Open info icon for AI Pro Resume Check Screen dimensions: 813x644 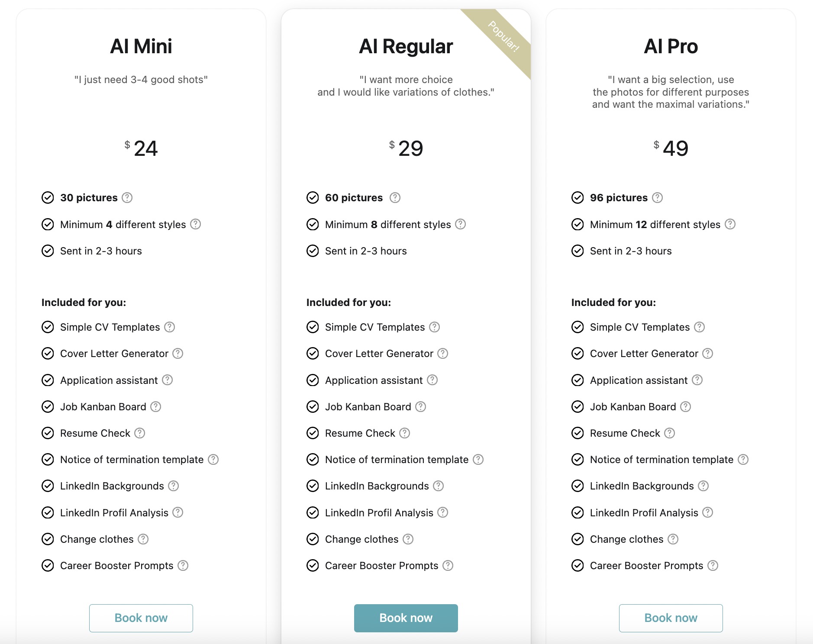click(670, 433)
